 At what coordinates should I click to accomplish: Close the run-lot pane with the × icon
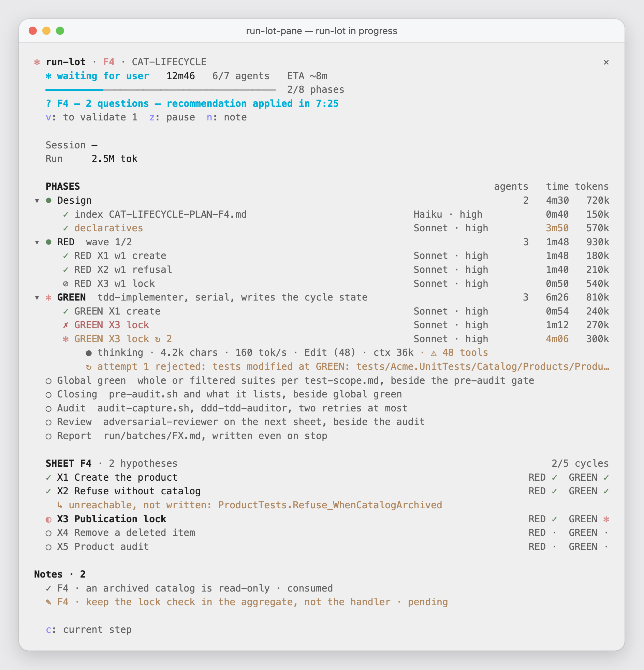606,62
